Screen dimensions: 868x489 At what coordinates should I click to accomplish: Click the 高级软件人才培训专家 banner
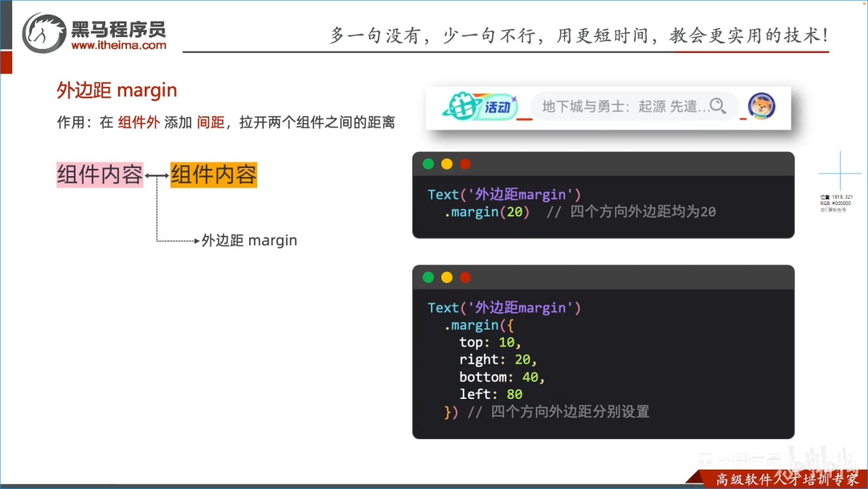(787, 479)
